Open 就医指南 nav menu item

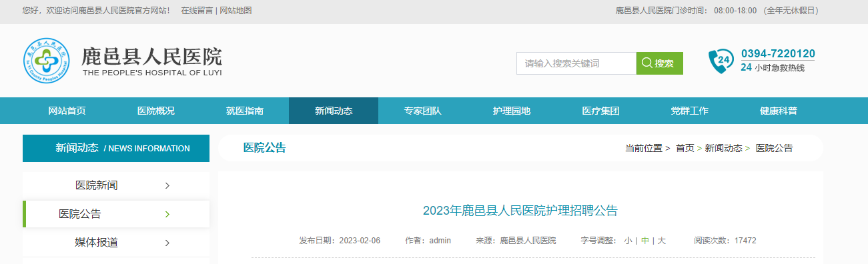tap(245, 111)
